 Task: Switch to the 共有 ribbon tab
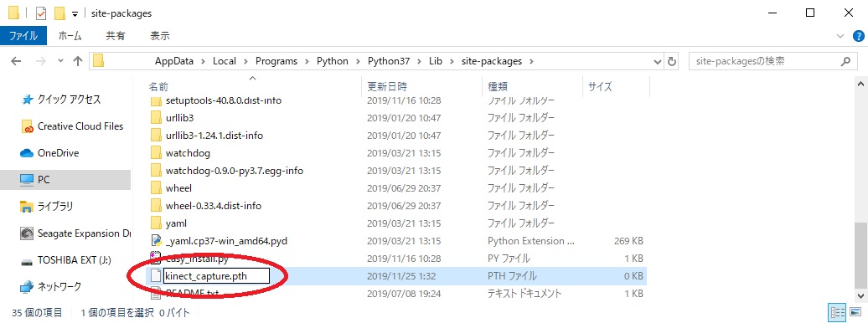[115, 36]
